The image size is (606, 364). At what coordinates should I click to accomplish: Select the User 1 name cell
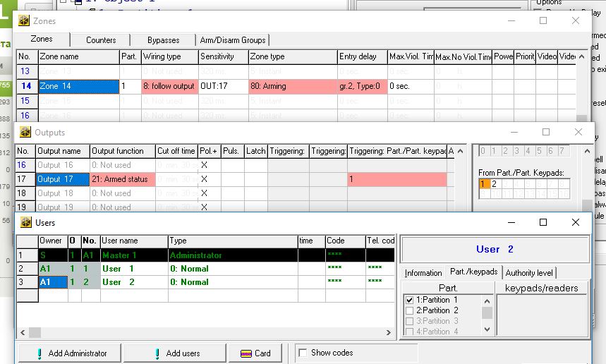(x=134, y=269)
